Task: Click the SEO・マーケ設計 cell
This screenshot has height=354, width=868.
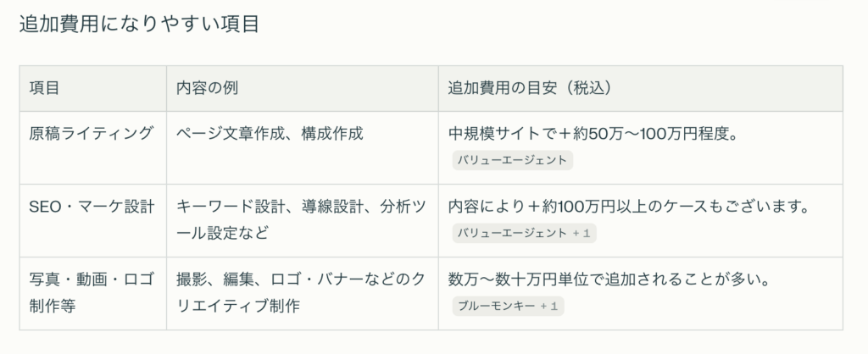Action: coord(92,207)
